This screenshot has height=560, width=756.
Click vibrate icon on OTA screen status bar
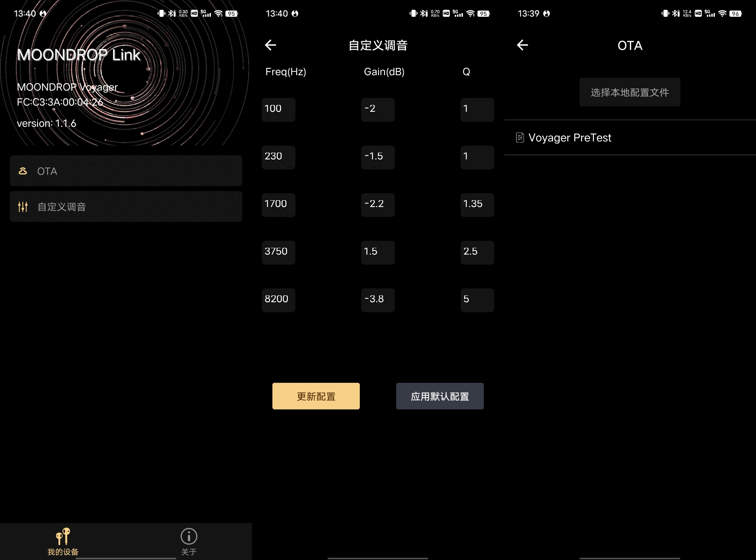665,13
